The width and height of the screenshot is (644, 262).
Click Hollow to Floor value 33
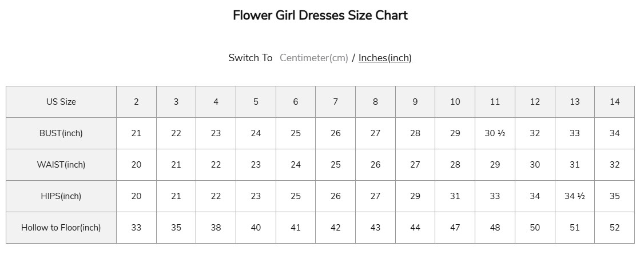(136, 228)
